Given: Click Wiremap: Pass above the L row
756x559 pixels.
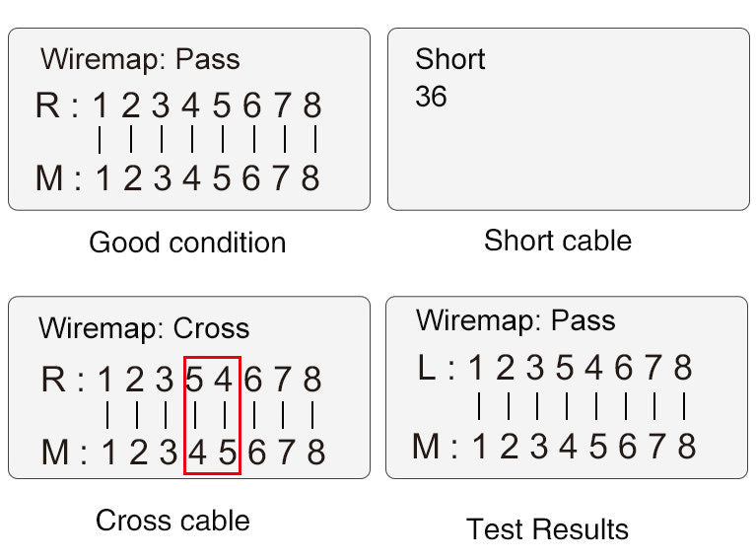Looking at the screenshot, I should pos(515,320).
